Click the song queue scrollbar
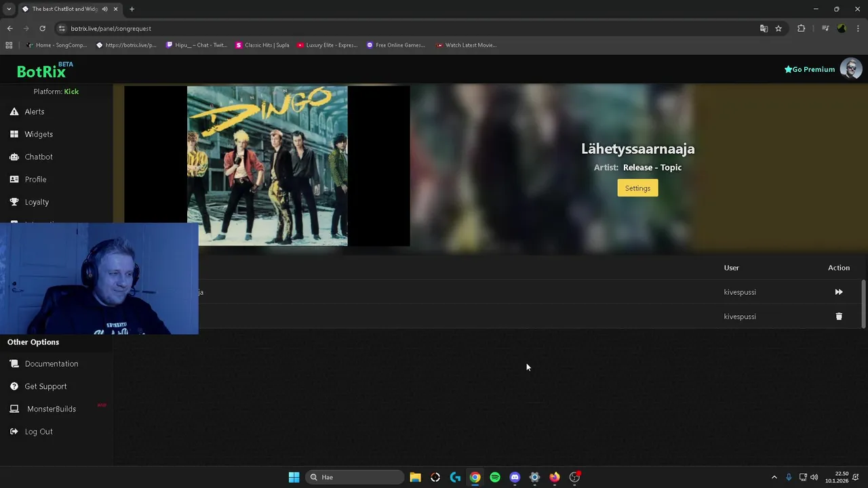868x488 pixels. pyautogui.click(x=863, y=304)
